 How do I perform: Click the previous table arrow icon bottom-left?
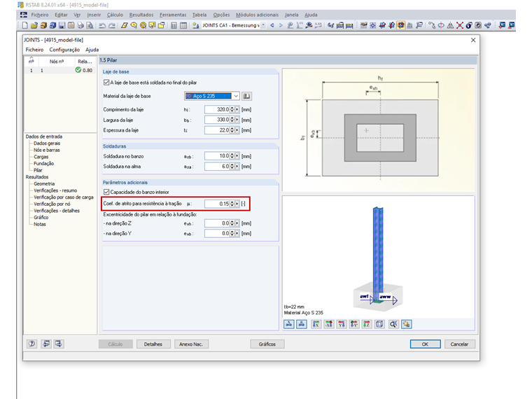[46, 344]
